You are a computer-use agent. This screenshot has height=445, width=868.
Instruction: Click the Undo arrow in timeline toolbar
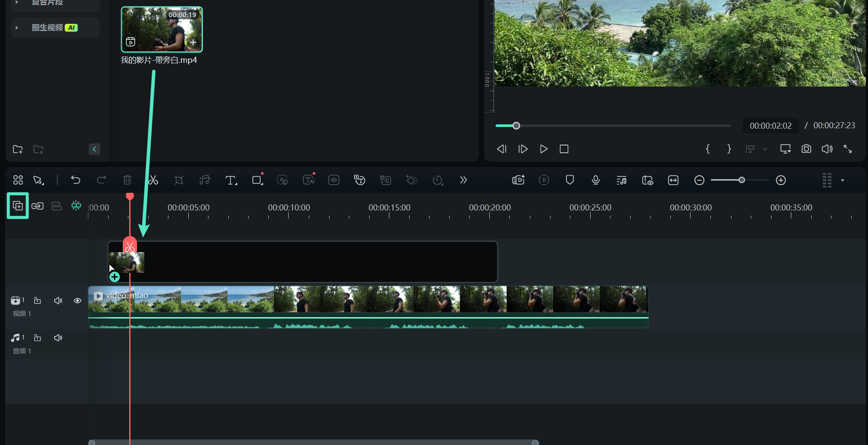pos(76,180)
